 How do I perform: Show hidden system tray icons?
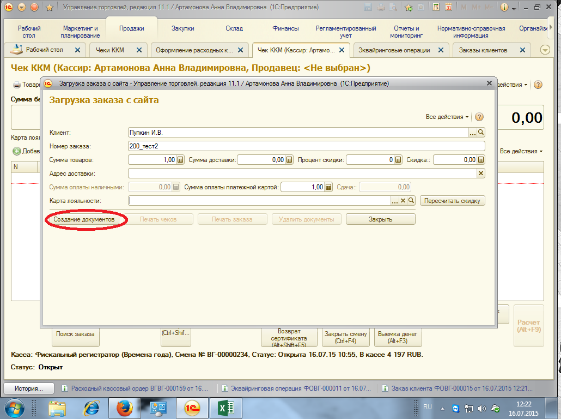click(443, 409)
